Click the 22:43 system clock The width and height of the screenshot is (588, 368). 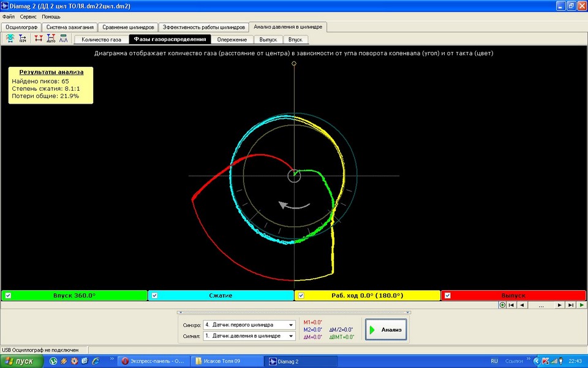coord(575,361)
